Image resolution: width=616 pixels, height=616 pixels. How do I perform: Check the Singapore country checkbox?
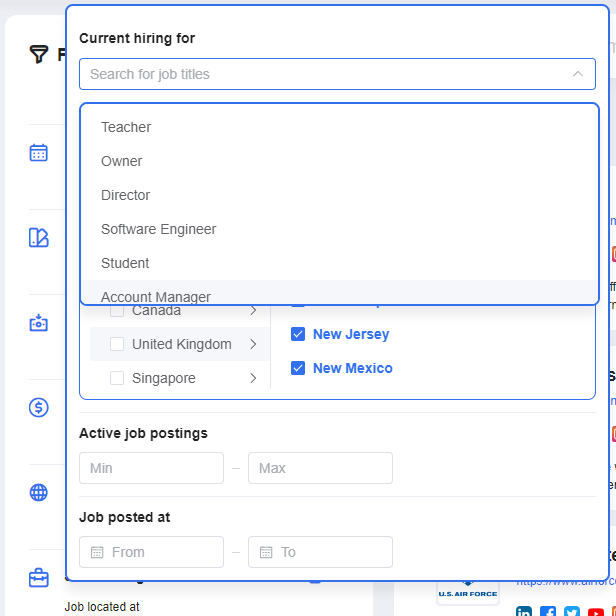pos(117,378)
